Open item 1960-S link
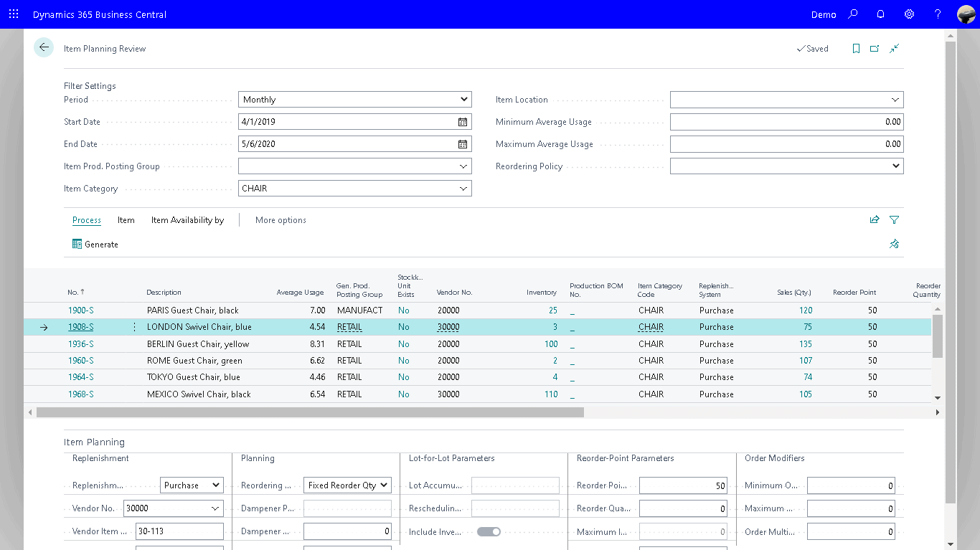The image size is (980, 550). click(81, 361)
